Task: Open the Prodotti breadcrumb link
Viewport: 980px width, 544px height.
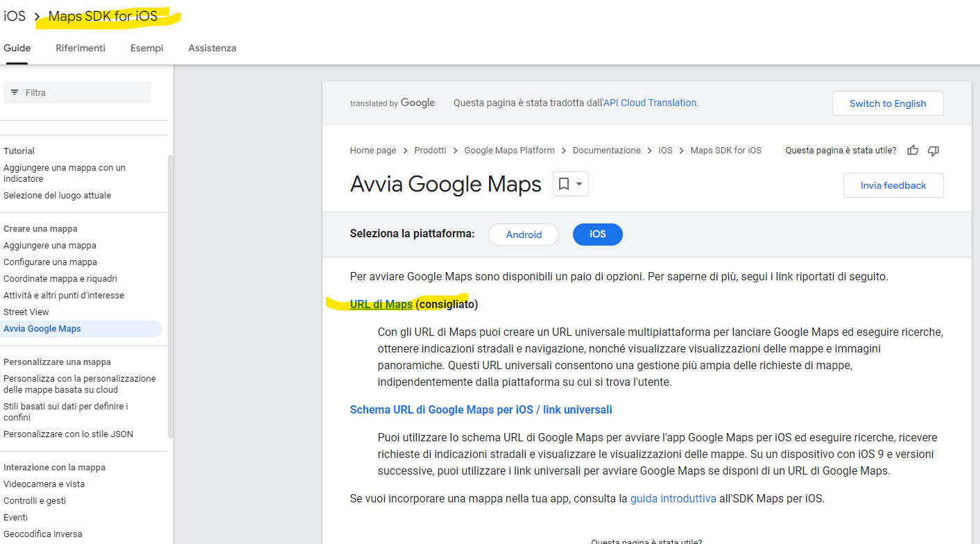Action: tap(431, 151)
